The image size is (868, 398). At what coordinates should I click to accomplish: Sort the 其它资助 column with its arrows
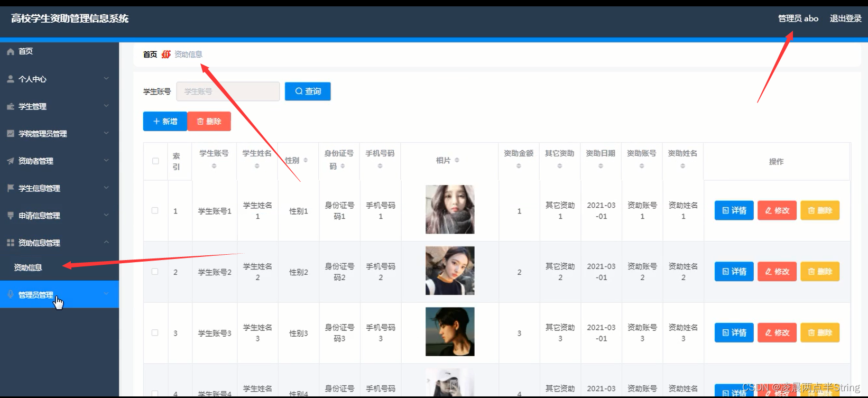pyautogui.click(x=560, y=166)
